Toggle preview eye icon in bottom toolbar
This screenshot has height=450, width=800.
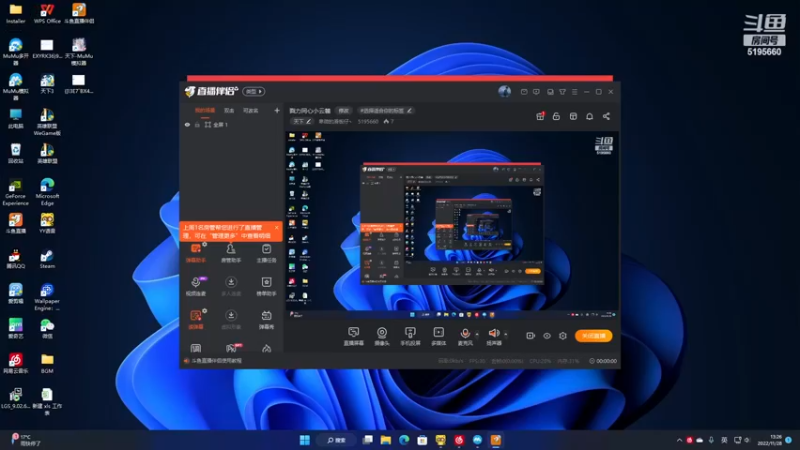(x=547, y=336)
